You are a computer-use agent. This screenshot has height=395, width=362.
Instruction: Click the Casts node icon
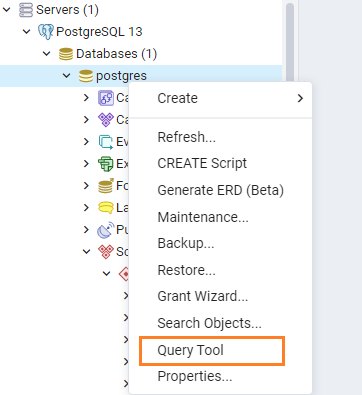(x=106, y=98)
